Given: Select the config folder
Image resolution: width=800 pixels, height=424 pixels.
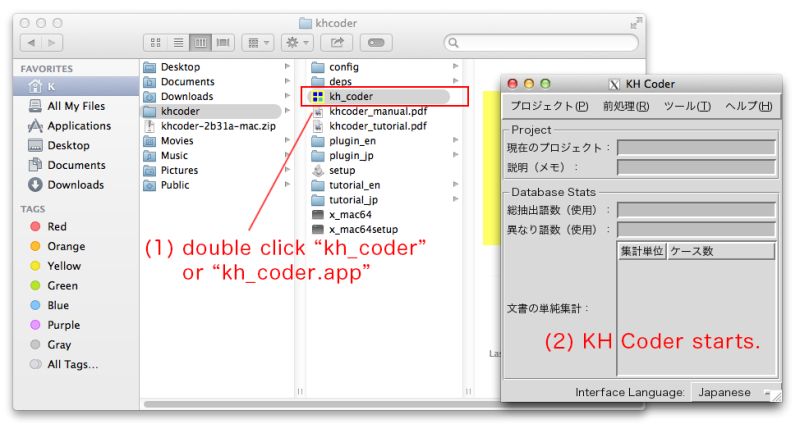Looking at the screenshot, I should [343, 67].
